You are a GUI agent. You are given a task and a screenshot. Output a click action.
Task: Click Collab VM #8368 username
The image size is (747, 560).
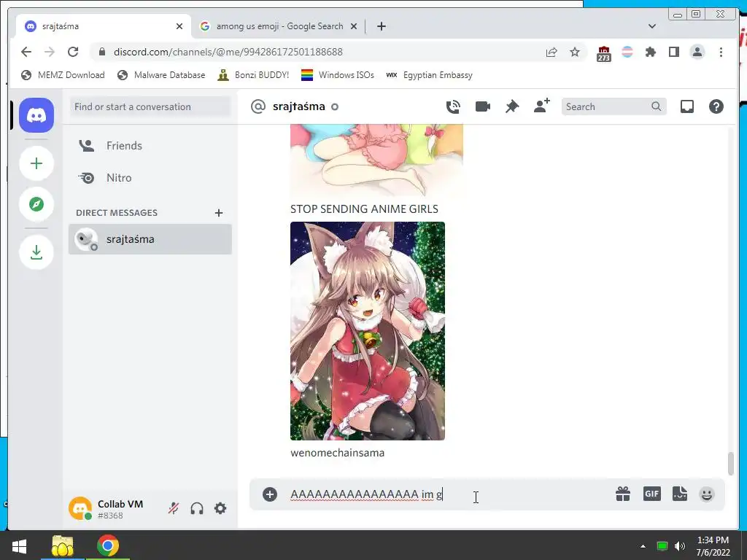click(120, 509)
